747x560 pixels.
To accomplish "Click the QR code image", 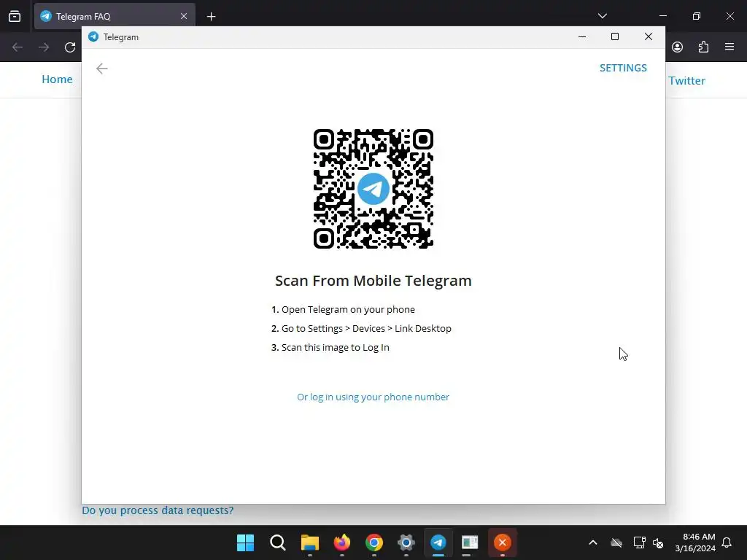I will tap(373, 189).
